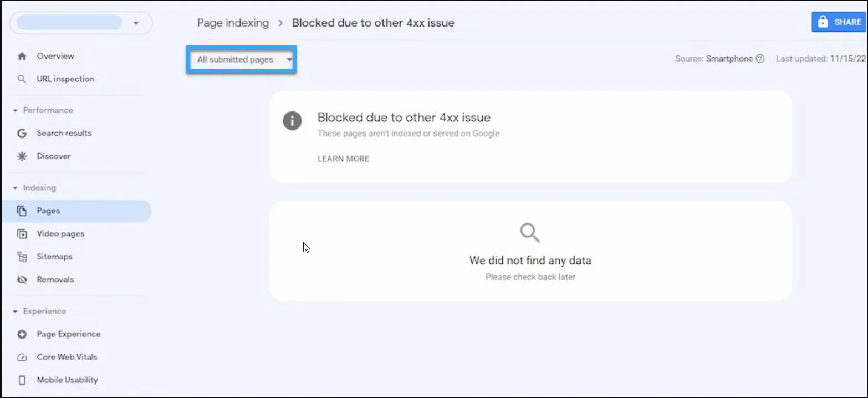Click the Discover asterisk icon
868x398 pixels.
click(22, 156)
